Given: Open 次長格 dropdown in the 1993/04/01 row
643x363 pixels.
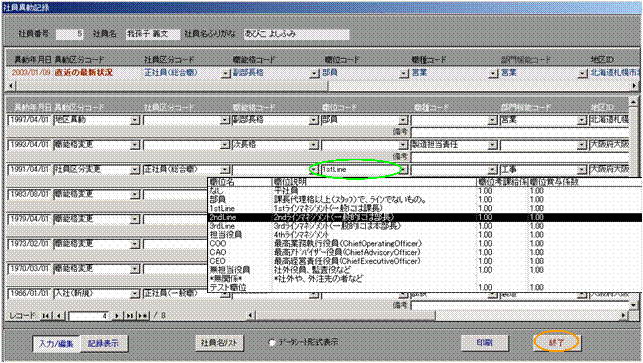Looking at the screenshot, I should point(314,145).
